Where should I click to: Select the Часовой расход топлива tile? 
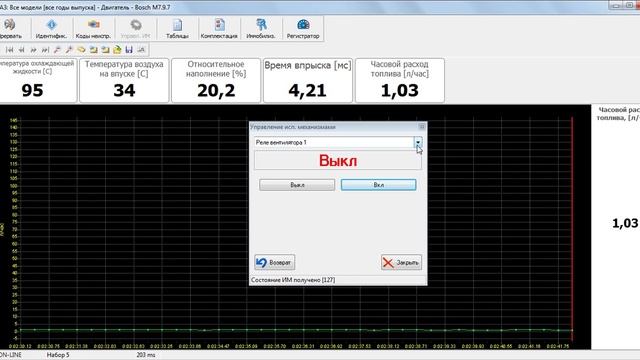pyautogui.click(x=400, y=80)
